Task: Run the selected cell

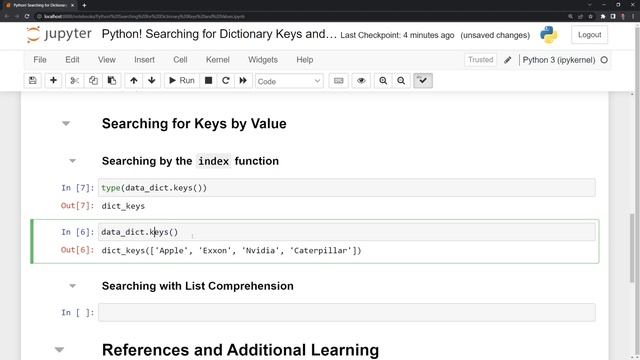Action: tap(182, 81)
